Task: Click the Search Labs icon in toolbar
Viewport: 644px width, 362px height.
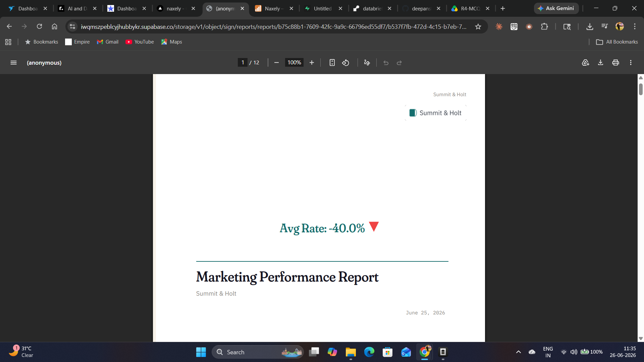Action: tap(567, 26)
